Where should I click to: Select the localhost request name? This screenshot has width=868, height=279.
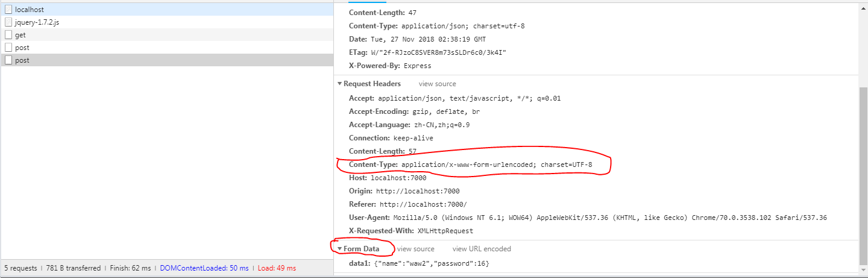29,10
